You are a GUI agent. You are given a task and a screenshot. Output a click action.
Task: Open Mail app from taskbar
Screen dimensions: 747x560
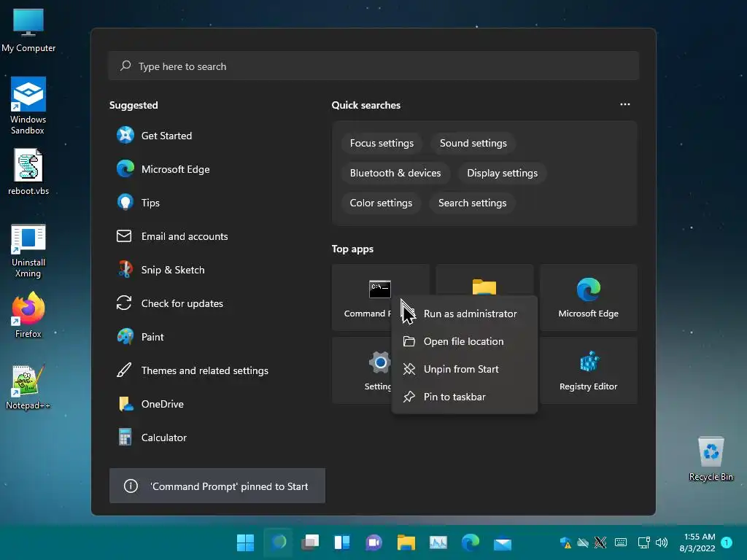point(503,542)
